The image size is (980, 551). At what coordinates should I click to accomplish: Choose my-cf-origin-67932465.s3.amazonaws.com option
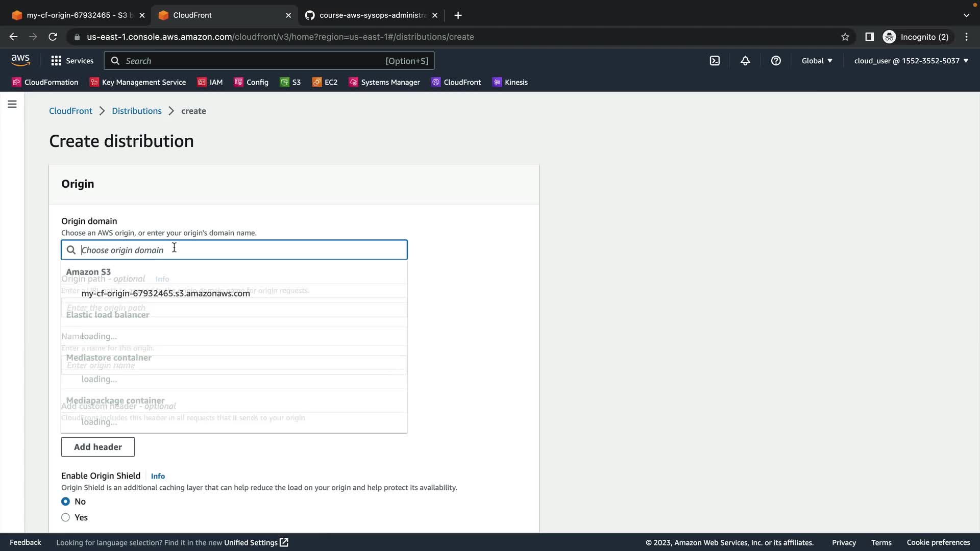tap(165, 293)
